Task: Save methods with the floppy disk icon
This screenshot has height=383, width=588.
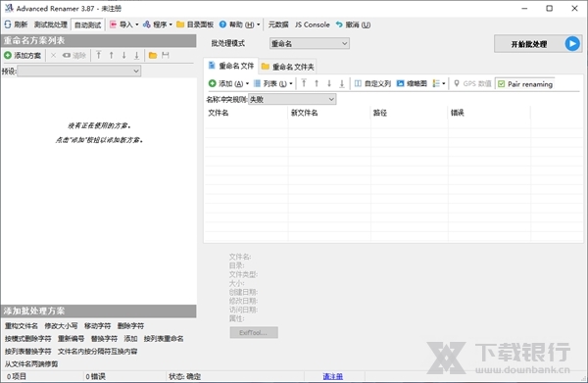Action: click(x=166, y=55)
